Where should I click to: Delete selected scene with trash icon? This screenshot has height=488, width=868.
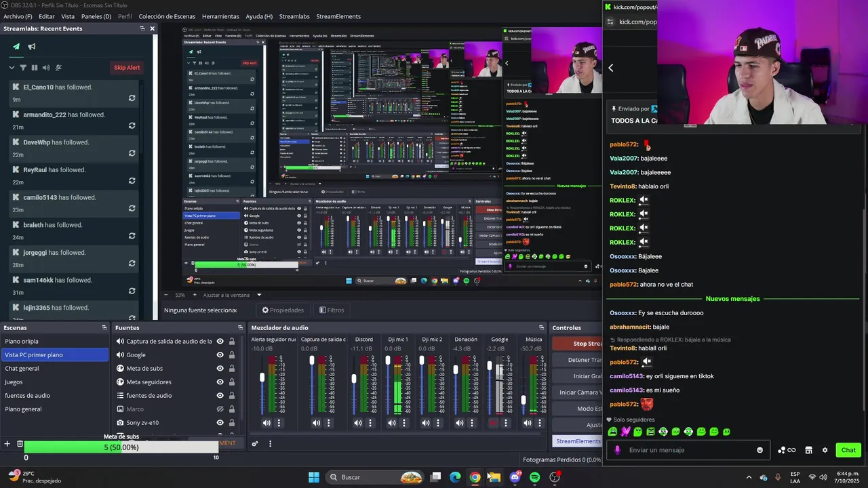pos(20,444)
